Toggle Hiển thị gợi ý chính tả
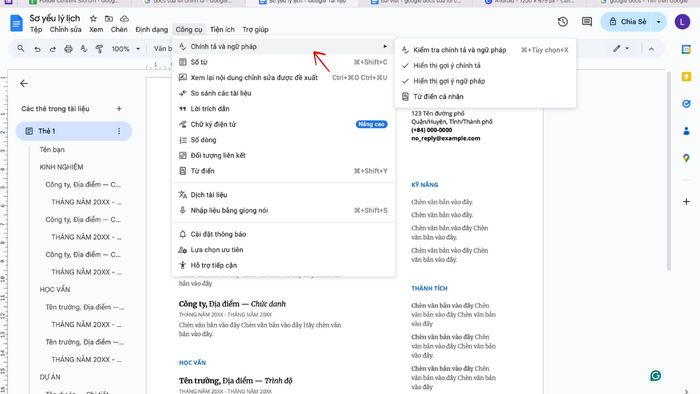 point(485,66)
